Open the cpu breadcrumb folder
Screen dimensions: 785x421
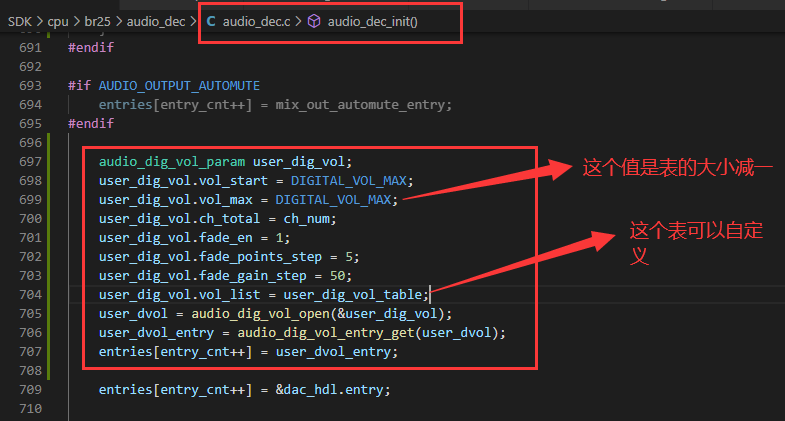(58, 22)
